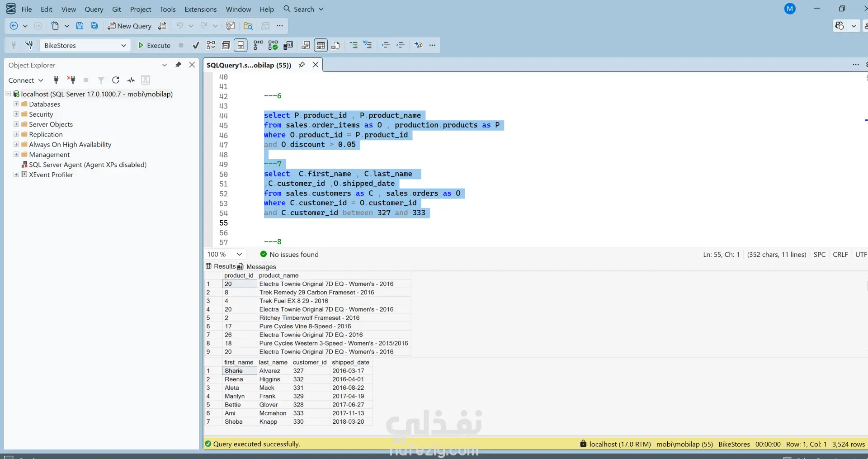This screenshot has width=868, height=459.
Task: Open the Query menu
Action: click(x=94, y=9)
